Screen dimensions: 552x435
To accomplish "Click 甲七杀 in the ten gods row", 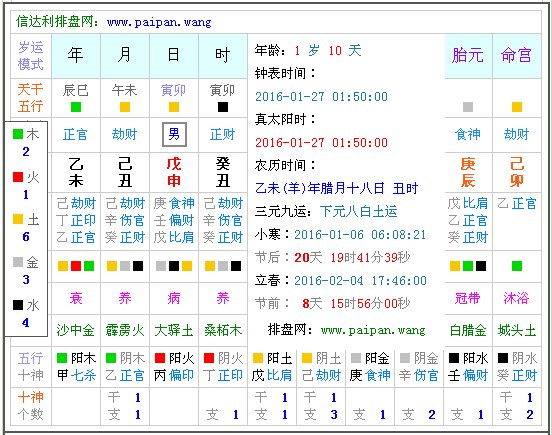I will pyautogui.click(x=76, y=375).
